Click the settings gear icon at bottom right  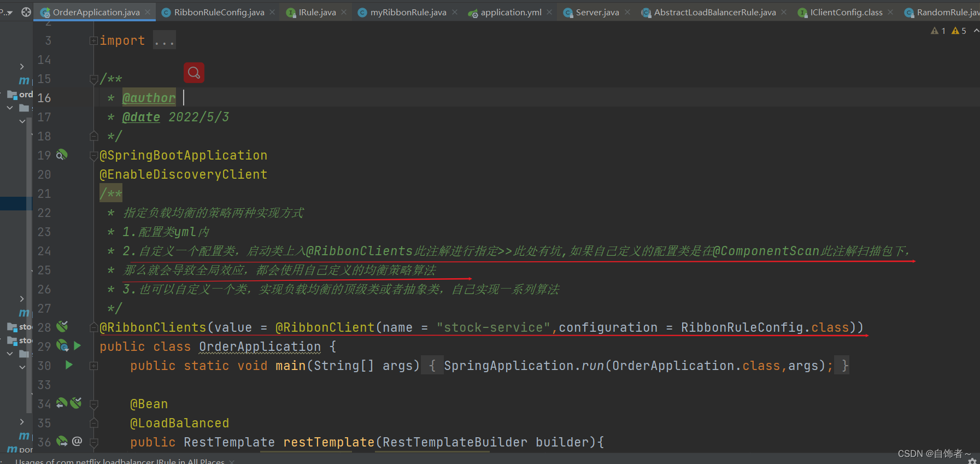click(x=972, y=461)
